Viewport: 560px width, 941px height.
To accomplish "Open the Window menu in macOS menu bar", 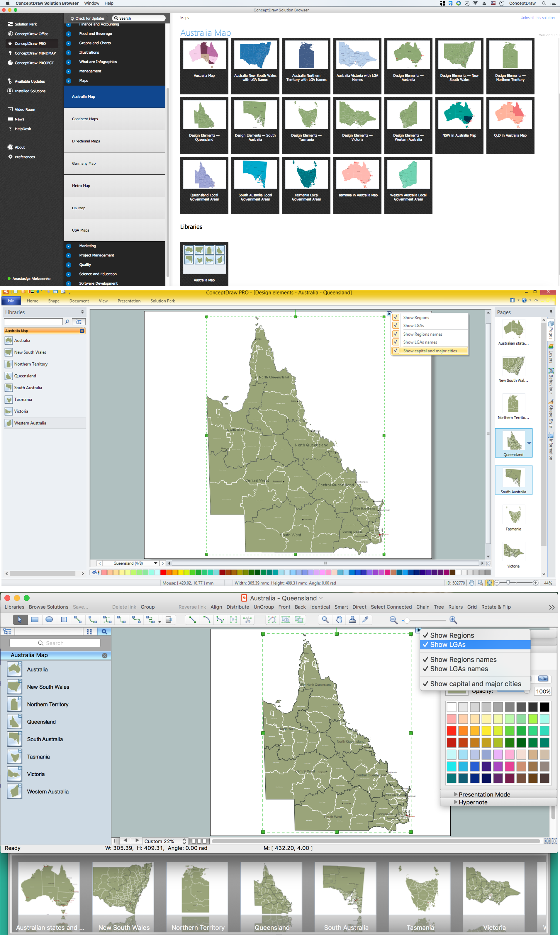I will click(92, 4).
